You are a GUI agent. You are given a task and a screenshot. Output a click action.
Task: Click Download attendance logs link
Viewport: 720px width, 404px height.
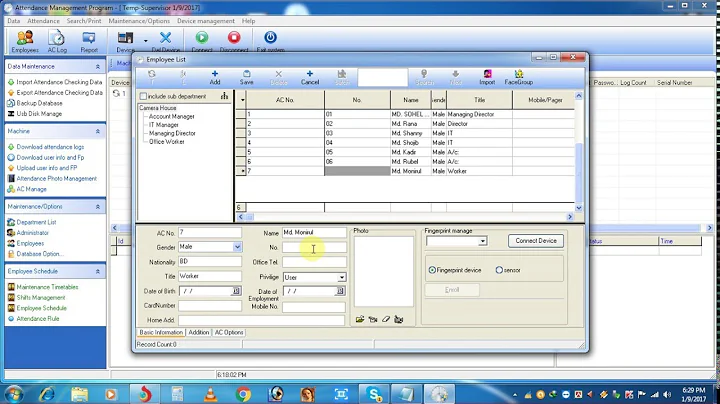(50, 147)
